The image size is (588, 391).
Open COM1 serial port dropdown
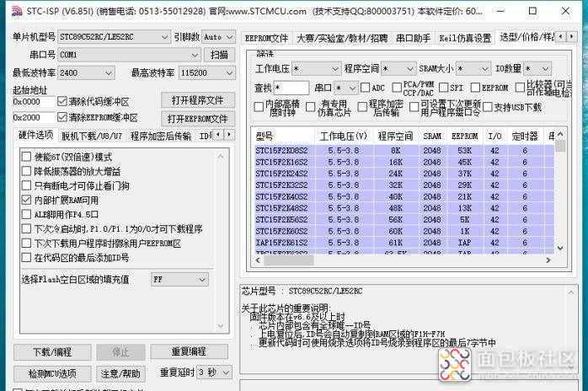click(x=130, y=55)
